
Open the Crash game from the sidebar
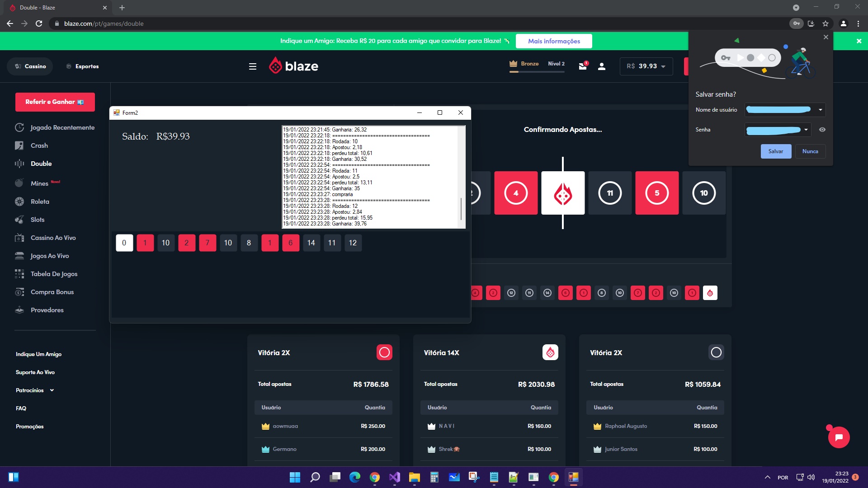click(x=31, y=145)
